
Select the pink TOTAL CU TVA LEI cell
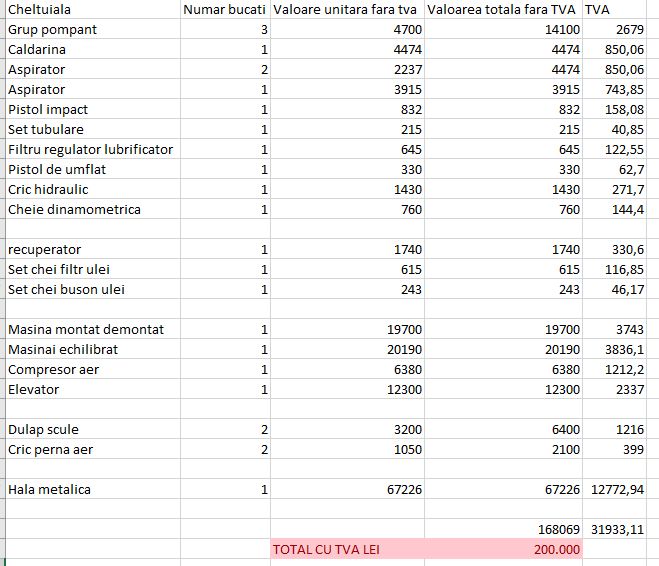pyautogui.click(x=347, y=549)
